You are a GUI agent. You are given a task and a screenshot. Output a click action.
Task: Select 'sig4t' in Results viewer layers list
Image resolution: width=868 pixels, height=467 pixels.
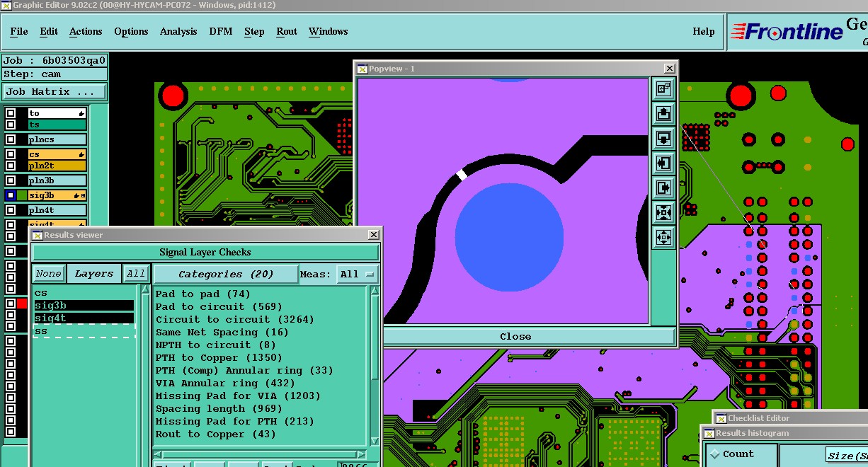[x=84, y=318]
